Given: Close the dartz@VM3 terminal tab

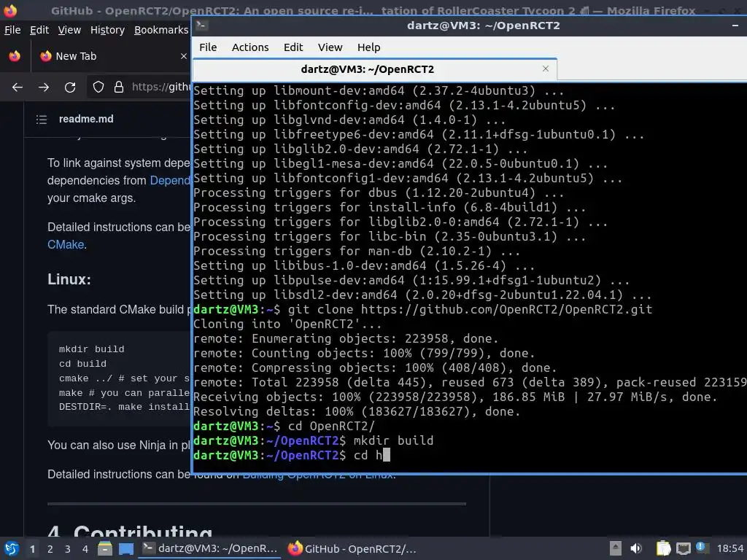Looking at the screenshot, I should click(546, 69).
